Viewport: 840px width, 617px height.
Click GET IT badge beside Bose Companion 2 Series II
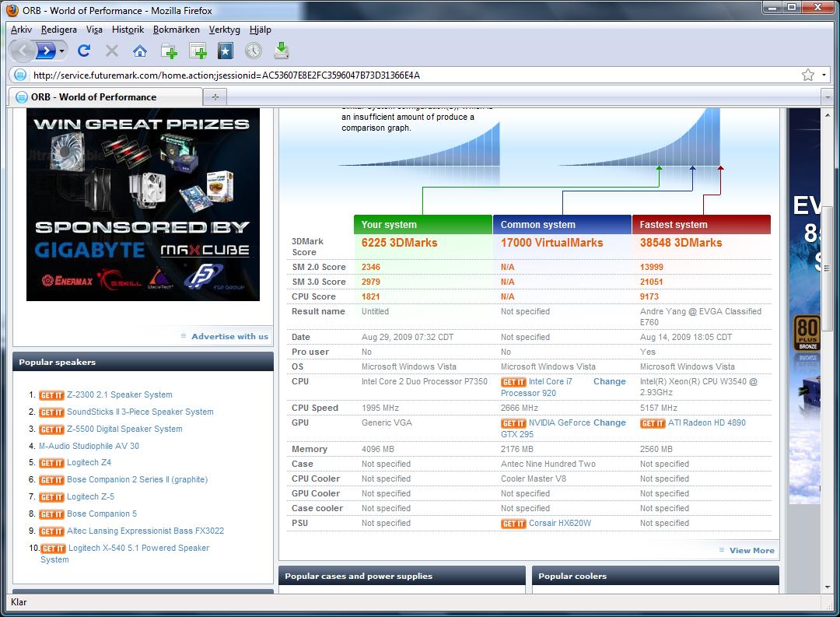pos(51,480)
